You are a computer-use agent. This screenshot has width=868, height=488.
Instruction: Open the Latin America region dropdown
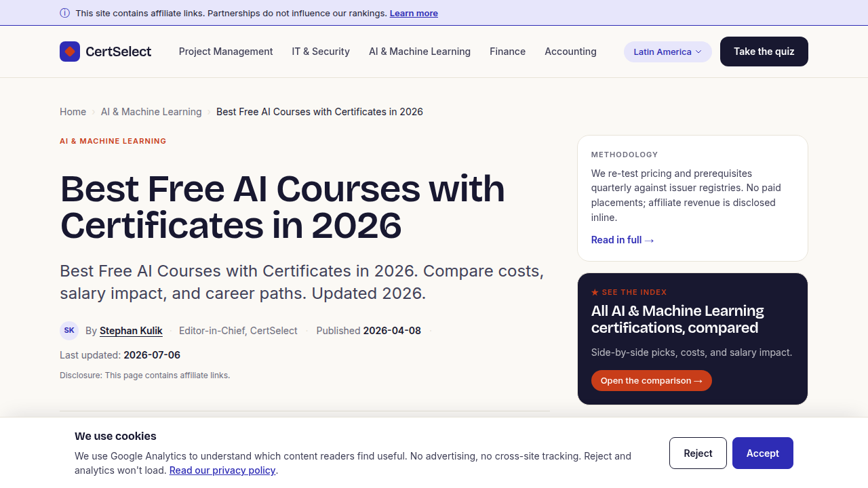(x=668, y=52)
